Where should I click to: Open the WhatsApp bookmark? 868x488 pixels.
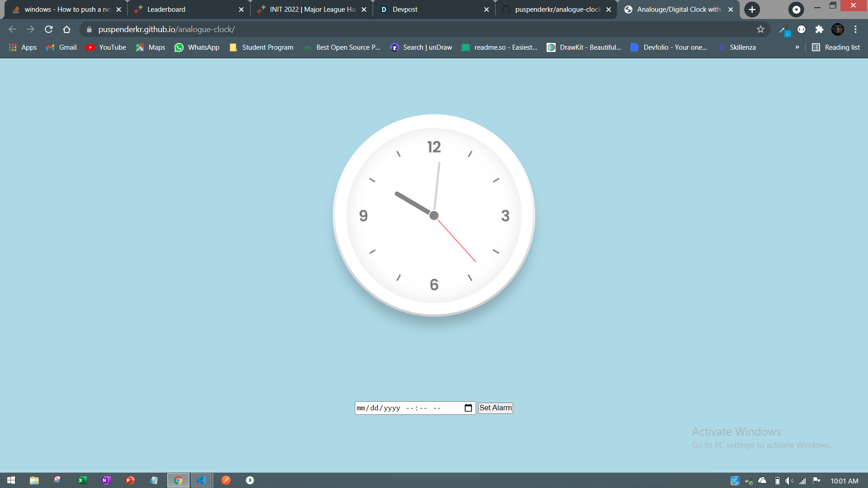[x=197, y=47]
